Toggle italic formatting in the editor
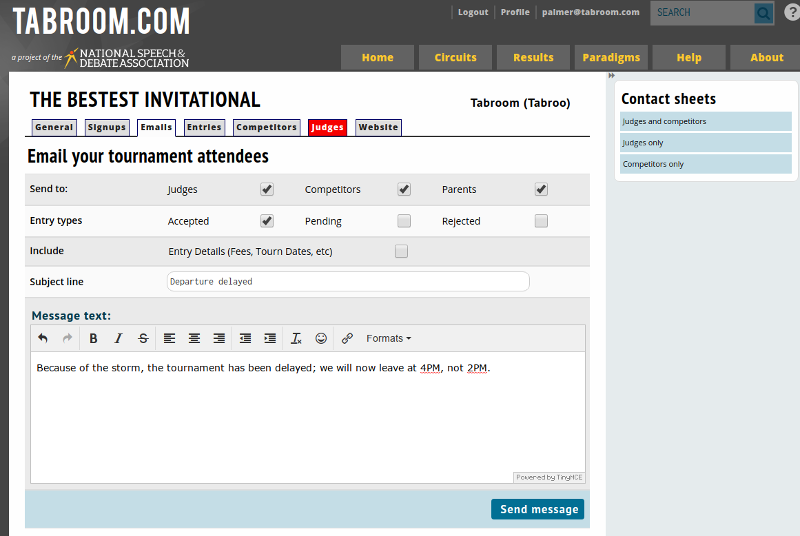The image size is (800, 536). tap(118, 339)
